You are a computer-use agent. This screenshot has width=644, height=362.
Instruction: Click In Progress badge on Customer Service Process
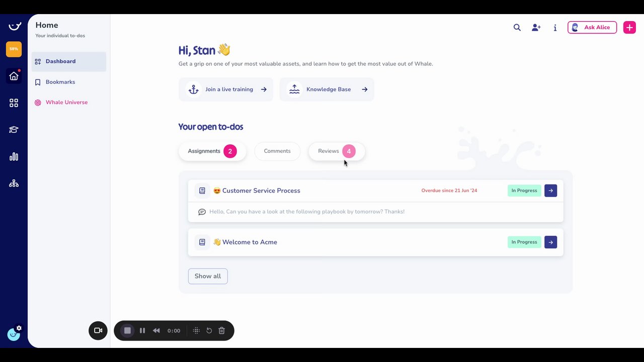click(x=524, y=191)
